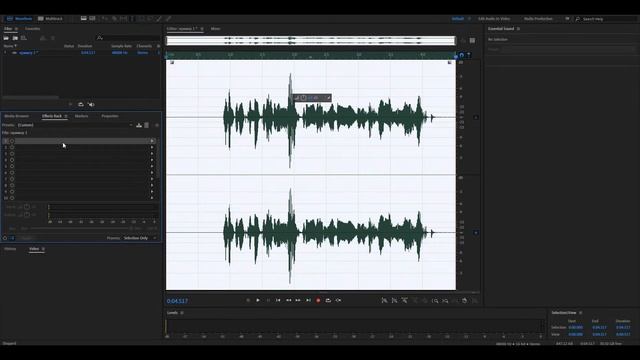Screen dimensions: 640x360
Task: Open the Favorites panel tab
Action: tap(32, 29)
